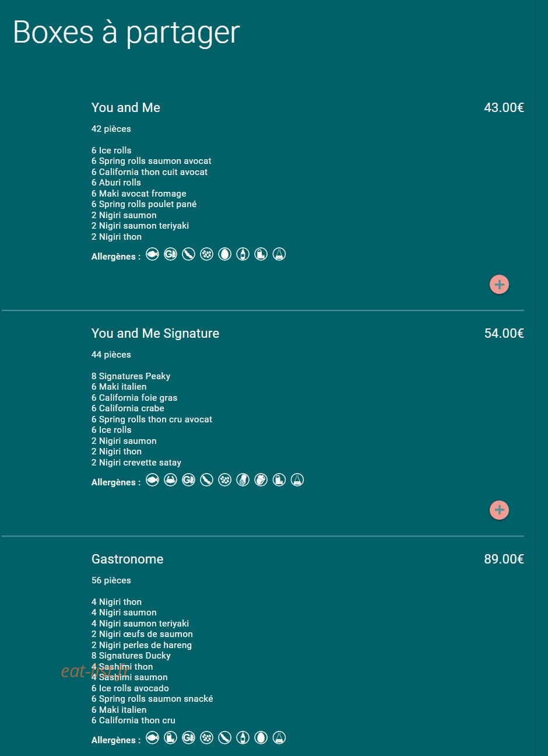Click the sesame seeds allergen icon under You and Me
This screenshot has width=548, height=756.
[x=206, y=254]
